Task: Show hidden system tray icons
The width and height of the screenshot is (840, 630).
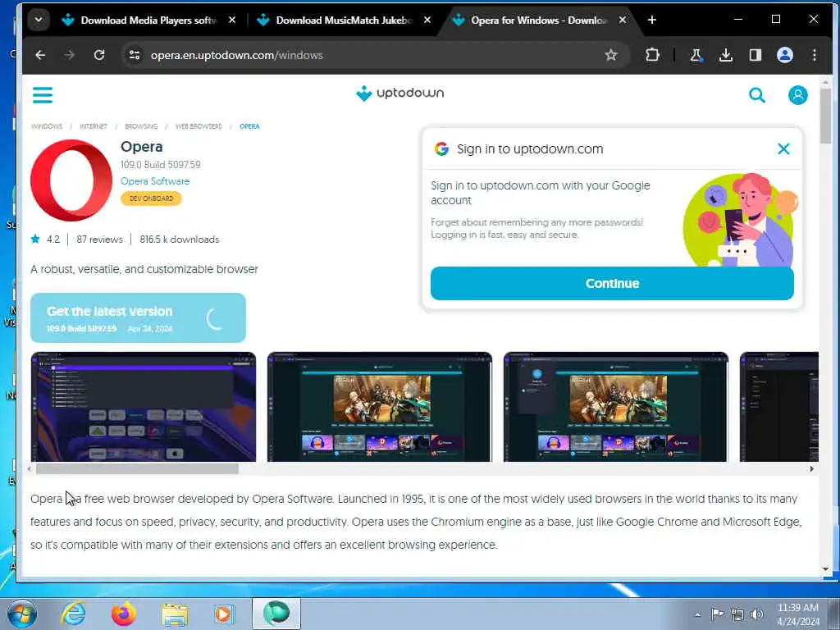Action: (697, 614)
